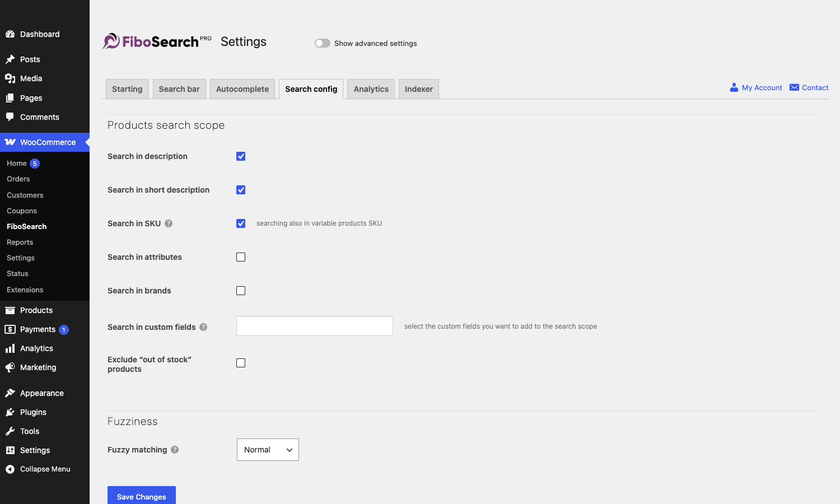
Task: Check Exclude out of stock products
Action: [241, 363]
